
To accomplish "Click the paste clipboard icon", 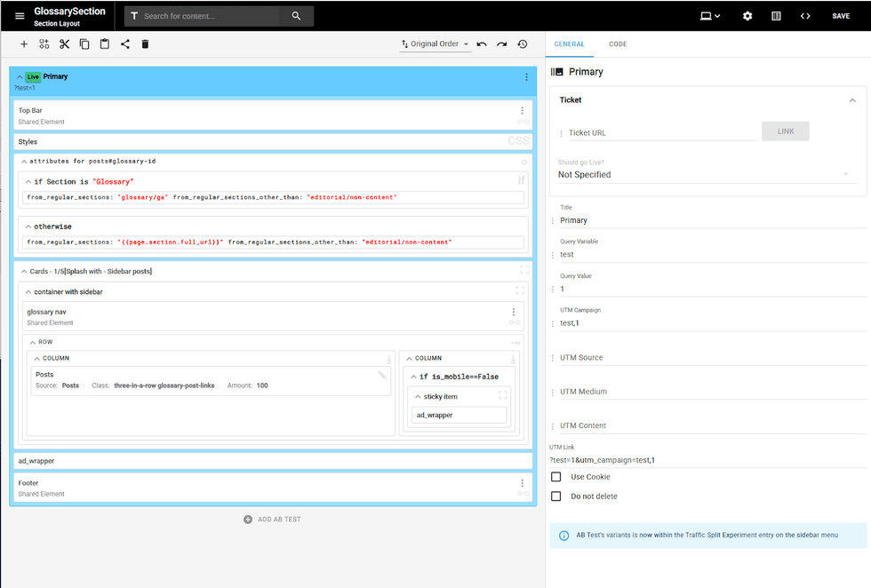I will click(105, 44).
